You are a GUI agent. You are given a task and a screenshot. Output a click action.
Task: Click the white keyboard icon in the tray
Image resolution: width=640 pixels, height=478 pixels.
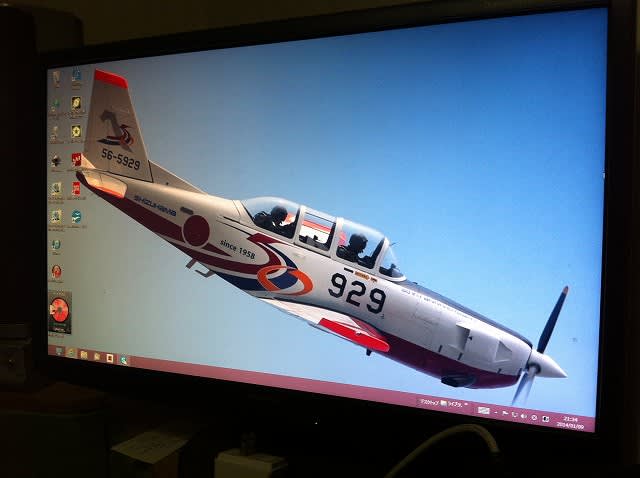click(484, 411)
